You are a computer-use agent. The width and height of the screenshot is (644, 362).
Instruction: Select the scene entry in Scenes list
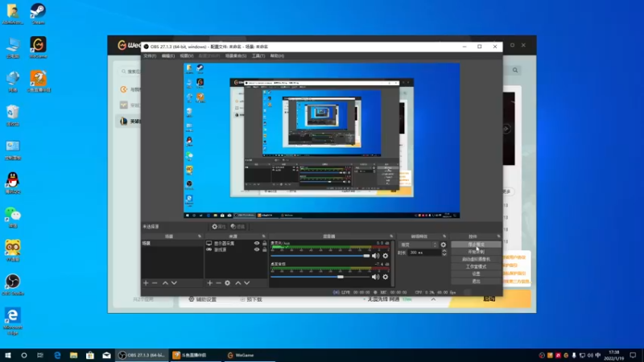coord(172,244)
